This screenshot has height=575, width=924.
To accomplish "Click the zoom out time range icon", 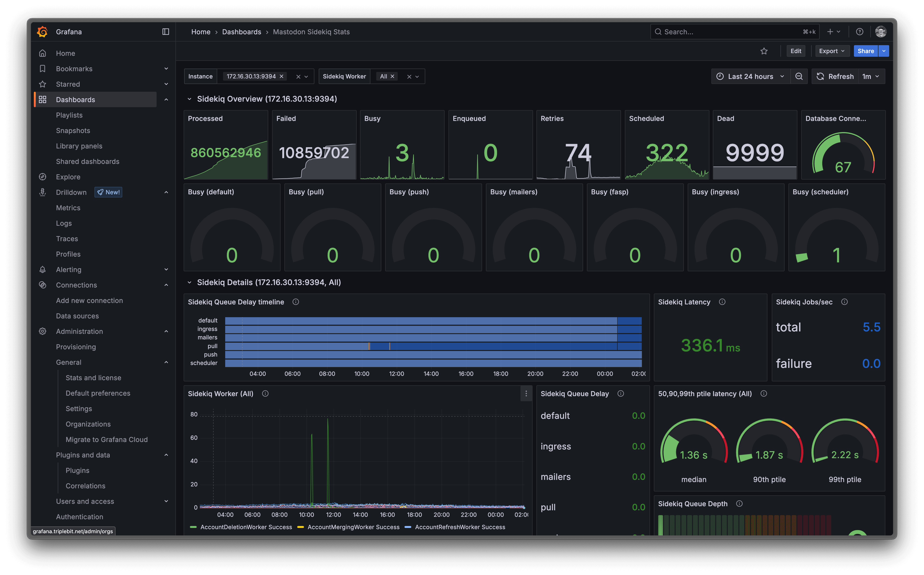I will pyautogui.click(x=799, y=77).
